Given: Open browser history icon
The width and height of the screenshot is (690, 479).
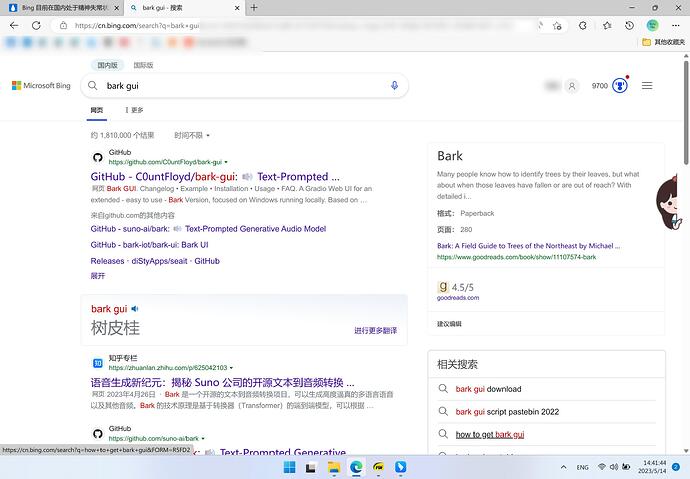Looking at the screenshot, I should [x=629, y=26].
